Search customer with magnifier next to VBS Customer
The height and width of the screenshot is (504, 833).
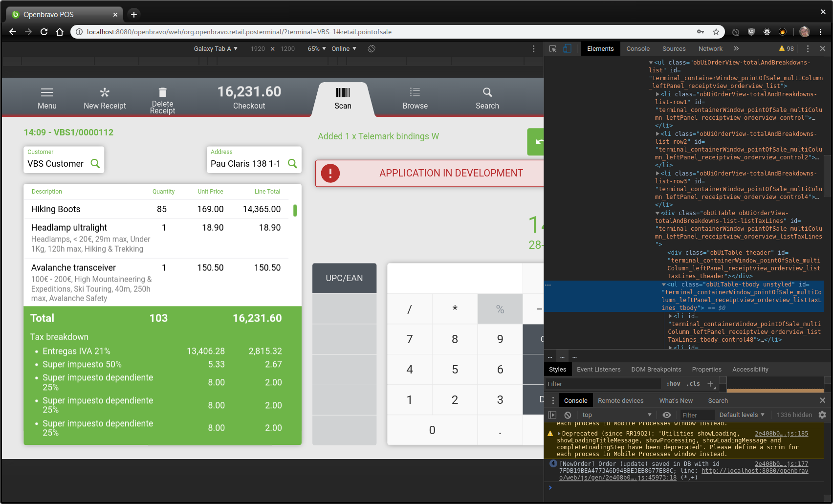click(95, 164)
